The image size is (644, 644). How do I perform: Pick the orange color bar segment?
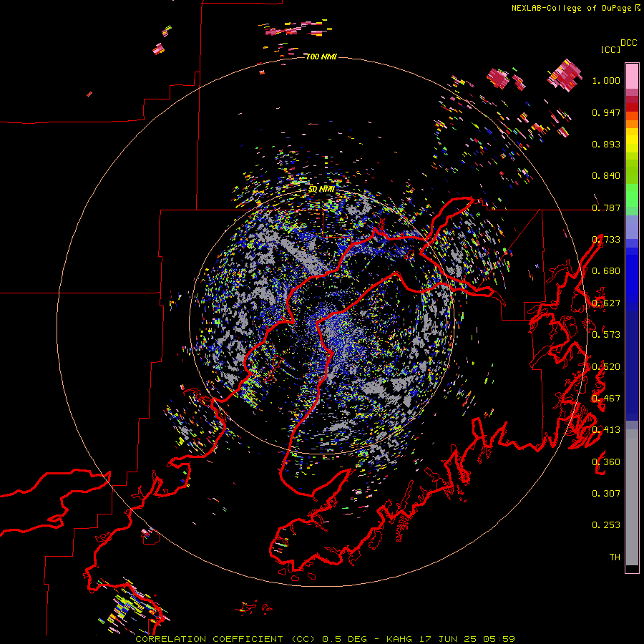coord(632,124)
